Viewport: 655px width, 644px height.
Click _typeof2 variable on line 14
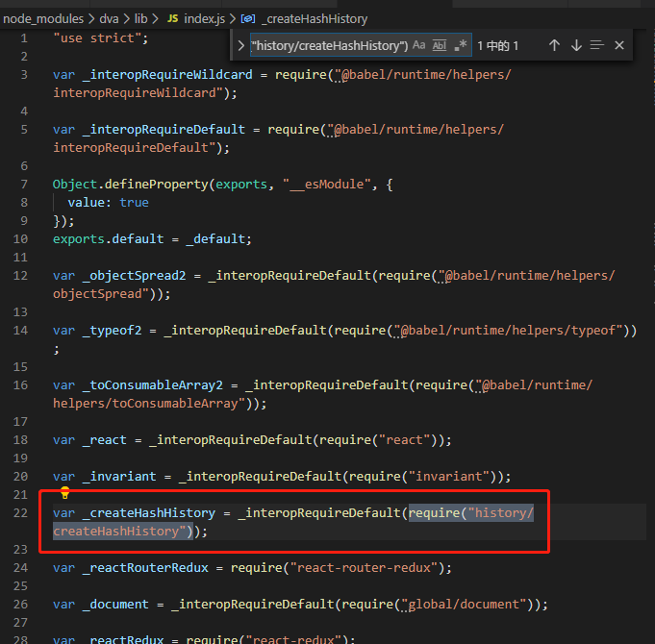[x=112, y=331]
